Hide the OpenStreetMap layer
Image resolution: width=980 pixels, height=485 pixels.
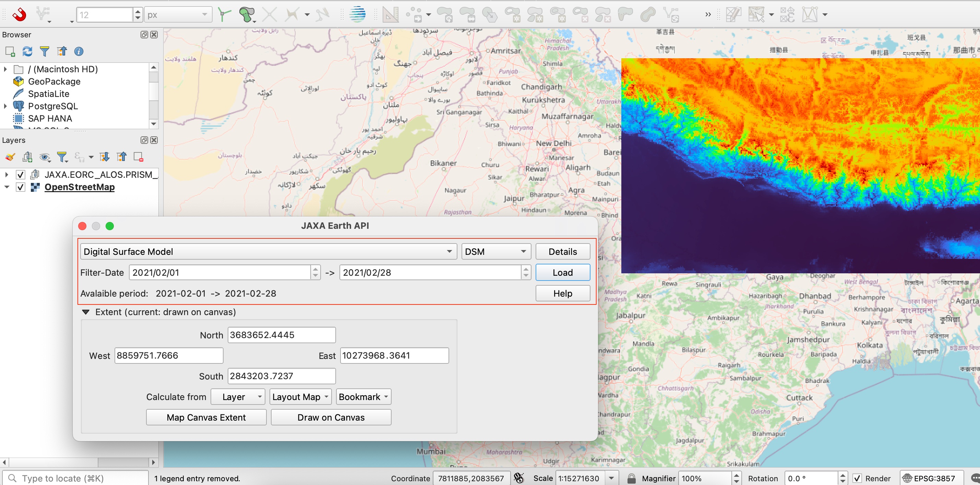tap(21, 187)
